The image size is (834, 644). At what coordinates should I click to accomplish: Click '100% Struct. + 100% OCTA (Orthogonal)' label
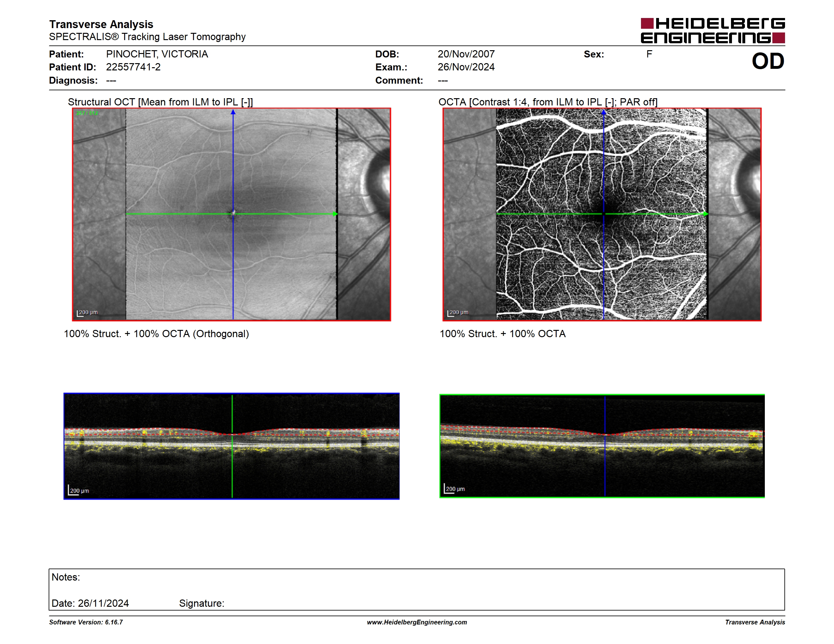pos(156,334)
